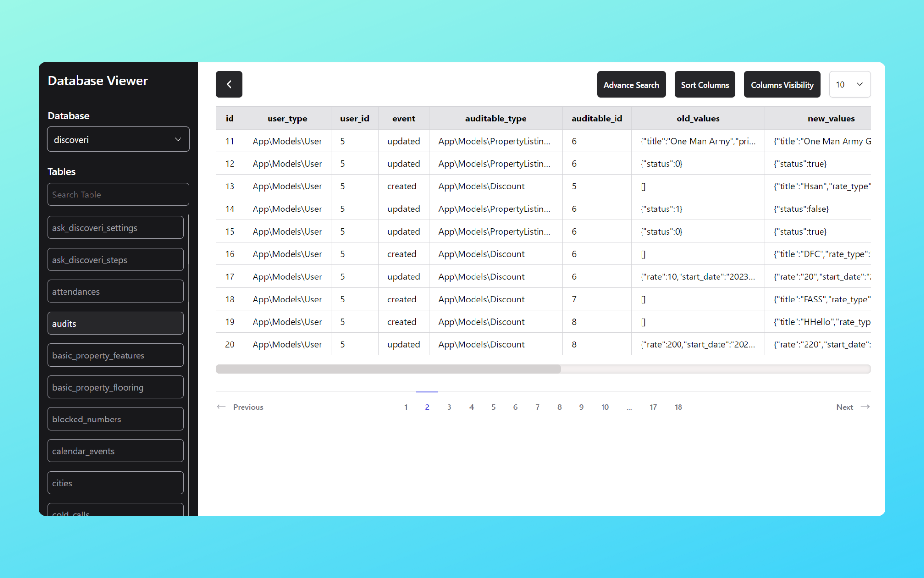Go to page 5

[493, 407]
